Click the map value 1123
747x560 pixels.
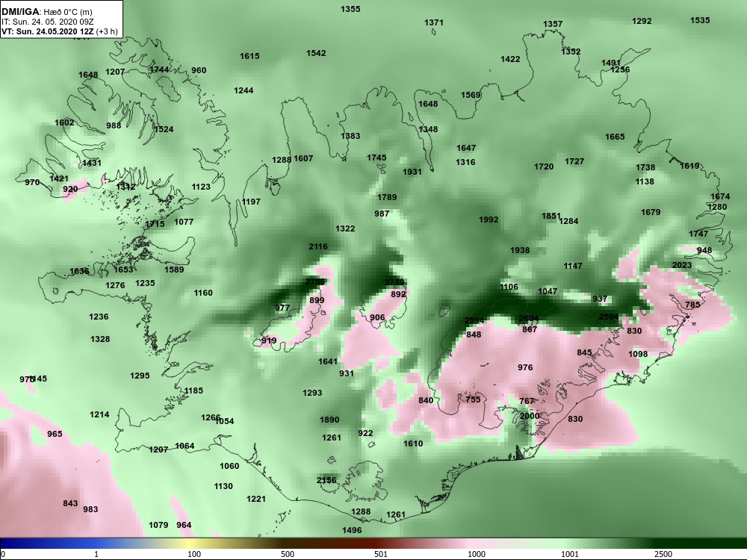pyautogui.click(x=201, y=187)
